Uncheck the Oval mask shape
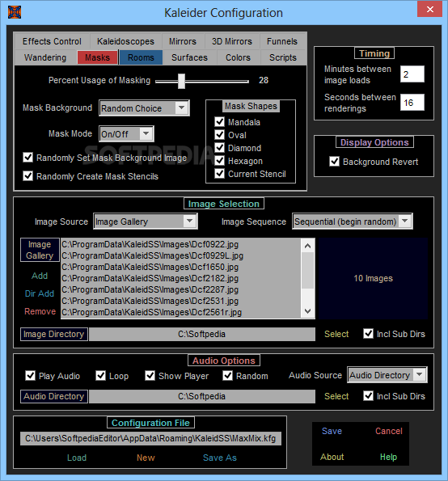The height and width of the screenshot is (481, 448). pyautogui.click(x=220, y=135)
